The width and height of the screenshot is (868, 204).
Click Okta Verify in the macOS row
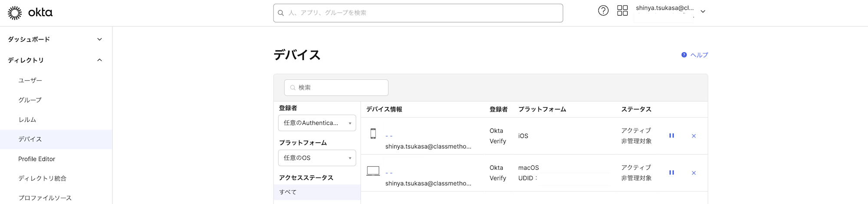(x=498, y=173)
